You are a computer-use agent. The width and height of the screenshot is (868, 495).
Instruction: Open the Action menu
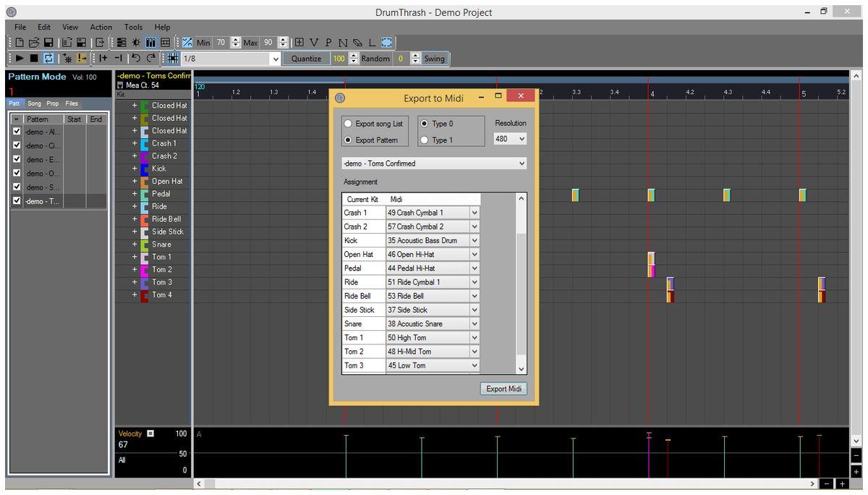click(x=101, y=27)
